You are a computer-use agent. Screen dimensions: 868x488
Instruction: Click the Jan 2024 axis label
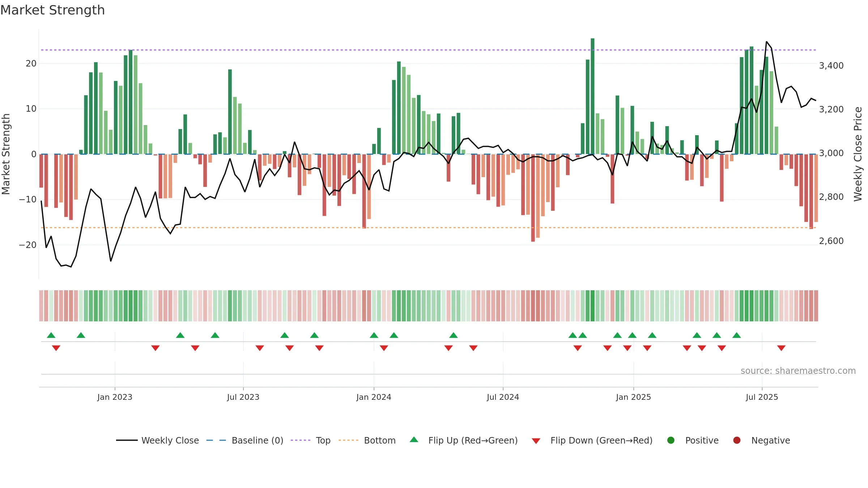tap(374, 397)
